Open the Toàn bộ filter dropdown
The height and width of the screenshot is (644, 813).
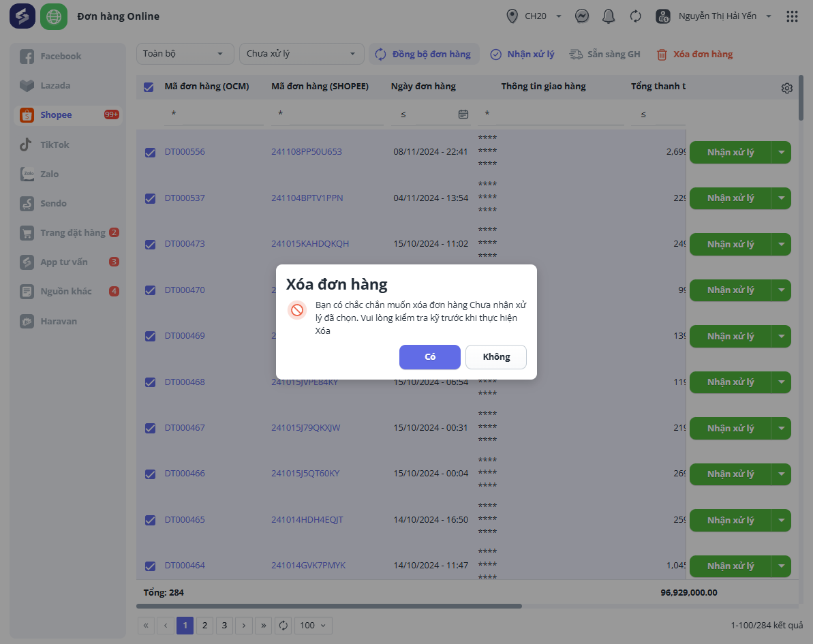coord(185,54)
